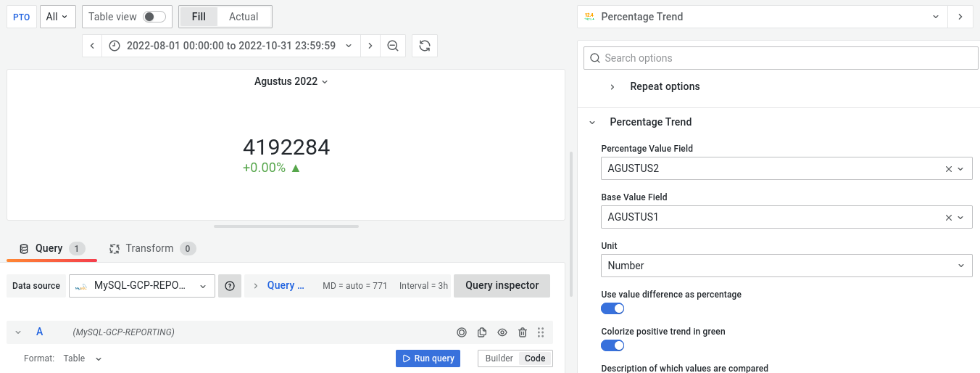The width and height of the screenshot is (980, 373).
Task: Go to previous time range arrow
Action: (x=92, y=46)
